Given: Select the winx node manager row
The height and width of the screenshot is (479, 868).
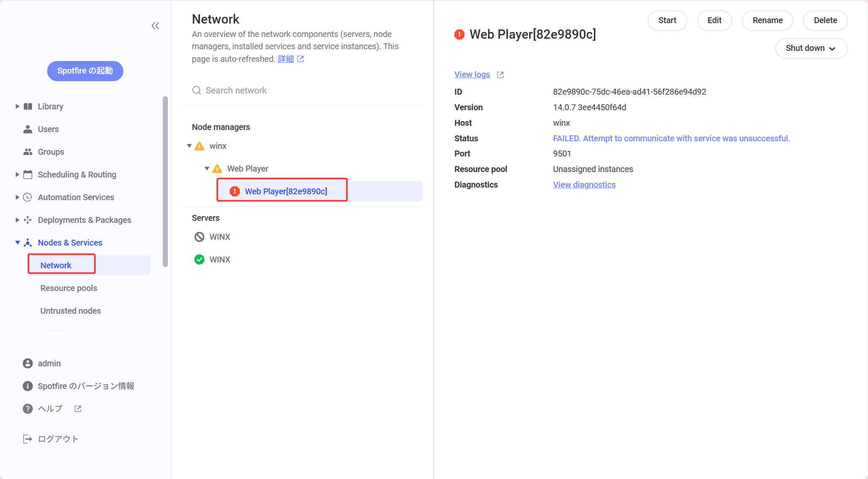Looking at the screenshot, I should [218, 146].
